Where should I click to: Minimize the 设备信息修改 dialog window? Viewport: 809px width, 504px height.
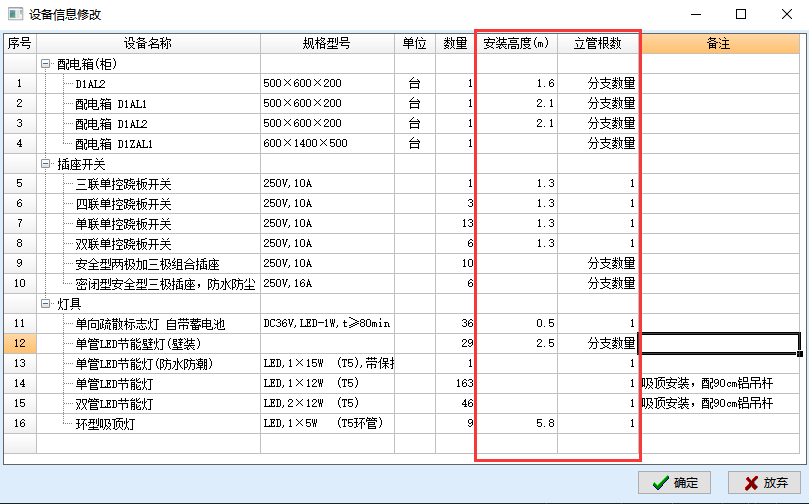[695, 15]
